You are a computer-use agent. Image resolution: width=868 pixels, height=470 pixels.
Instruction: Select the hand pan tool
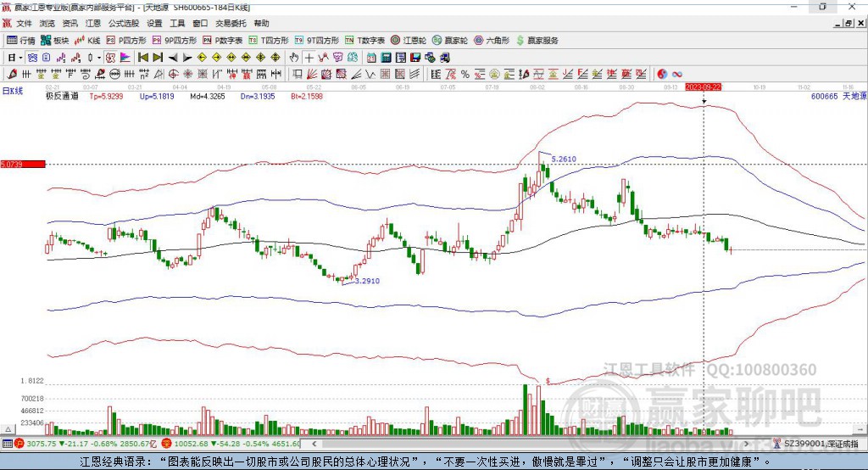click(x=294, y=58)
